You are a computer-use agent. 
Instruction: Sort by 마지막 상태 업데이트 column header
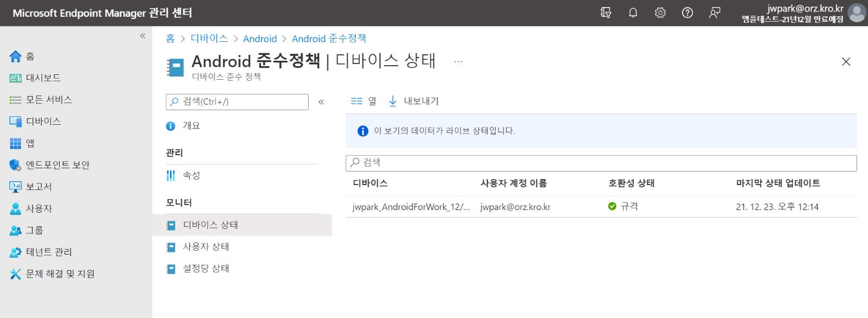coord(778,183)
